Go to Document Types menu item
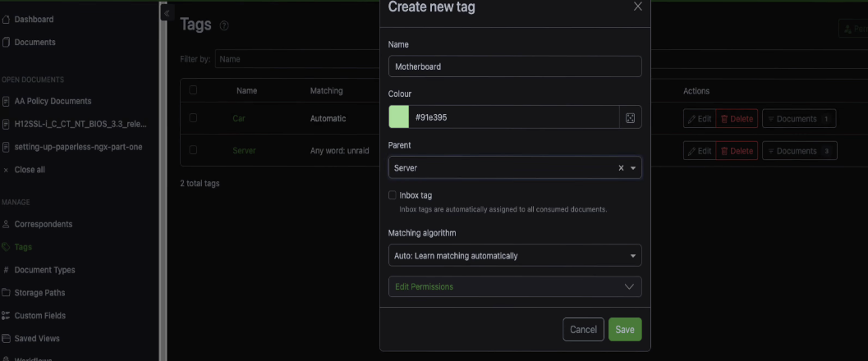 point(44,270)
